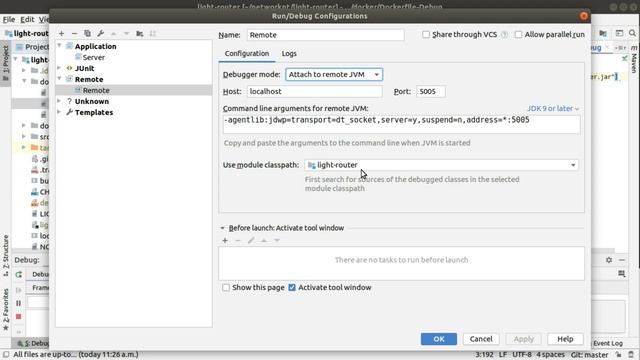The image size is (640, 360).
Task: Click the Help button
Action: pyautogui.click(x=565, y=339)
